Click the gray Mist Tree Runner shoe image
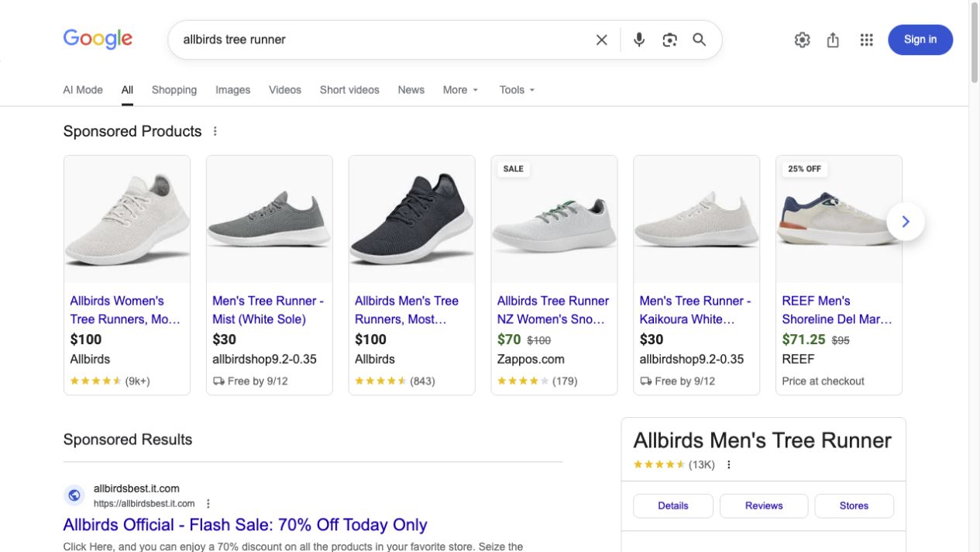This screenshot has width=980, height=552. [270, 219]
